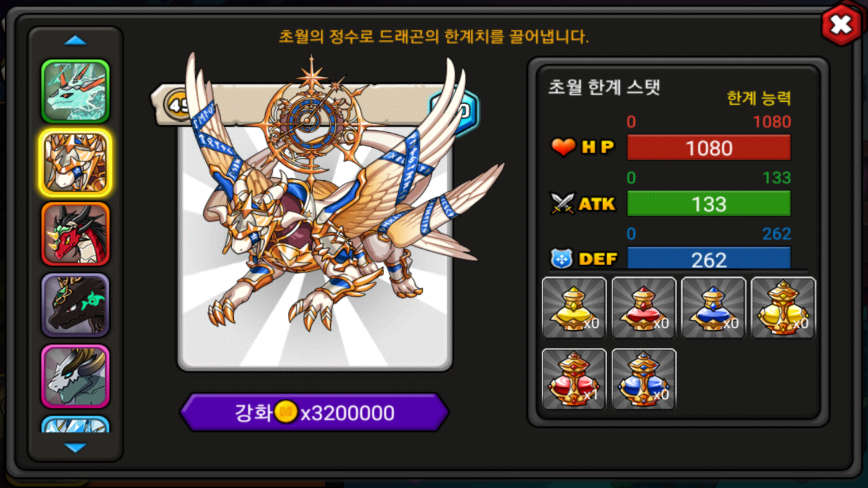Click the red HP 1080 bar
868x488 pixels.
tap(709, 148)
